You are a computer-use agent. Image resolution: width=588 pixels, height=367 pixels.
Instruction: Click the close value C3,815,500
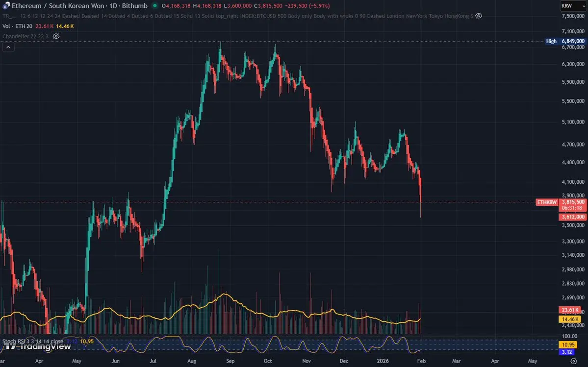click(x=268, y=6)
